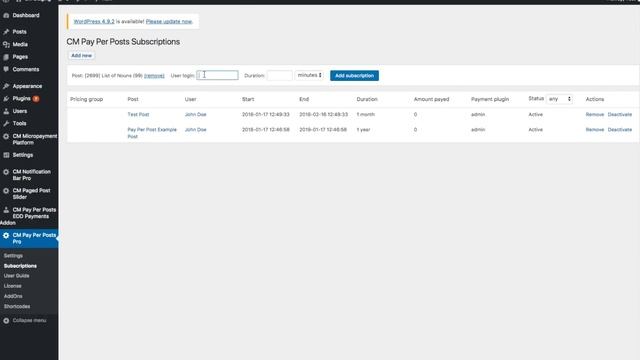Image resolution: width=640 pixels, height=360 pixels.
Task: Focus the User login input field
Action: (217, 75)
